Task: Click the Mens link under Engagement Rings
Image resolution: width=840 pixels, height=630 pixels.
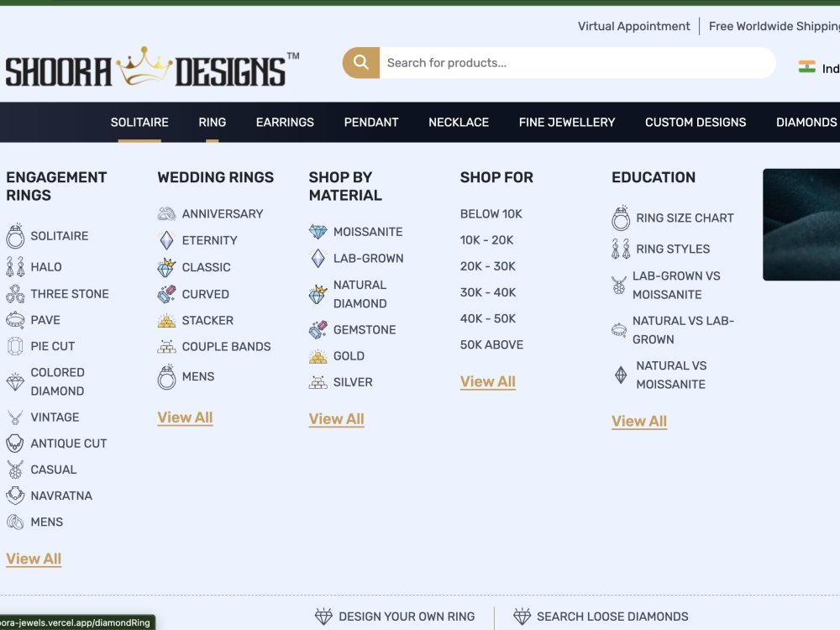Action: coord(46,522)
